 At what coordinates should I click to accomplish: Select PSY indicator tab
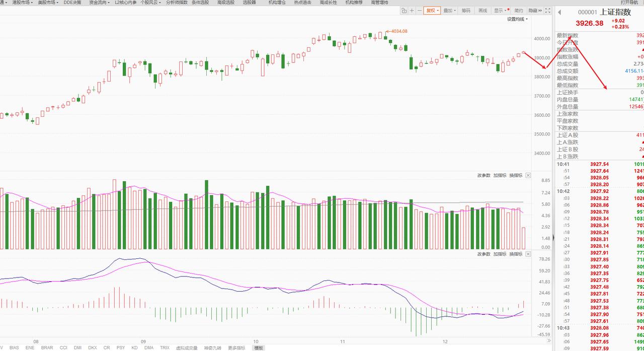121,348
